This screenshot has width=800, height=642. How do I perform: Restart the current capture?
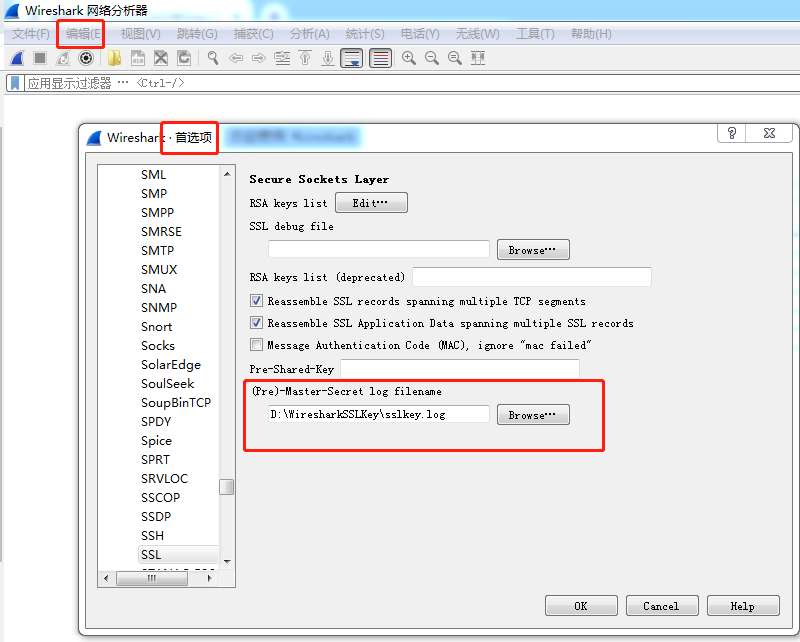coord(63,58)
